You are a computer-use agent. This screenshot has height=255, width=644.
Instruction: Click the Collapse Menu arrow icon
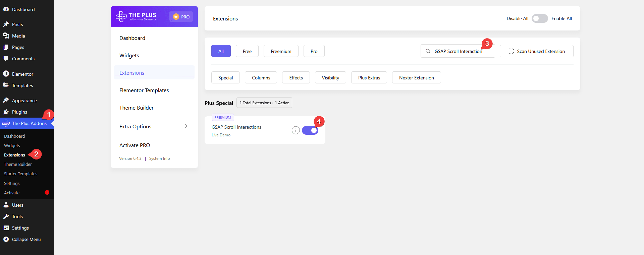[x=6, y=239]
